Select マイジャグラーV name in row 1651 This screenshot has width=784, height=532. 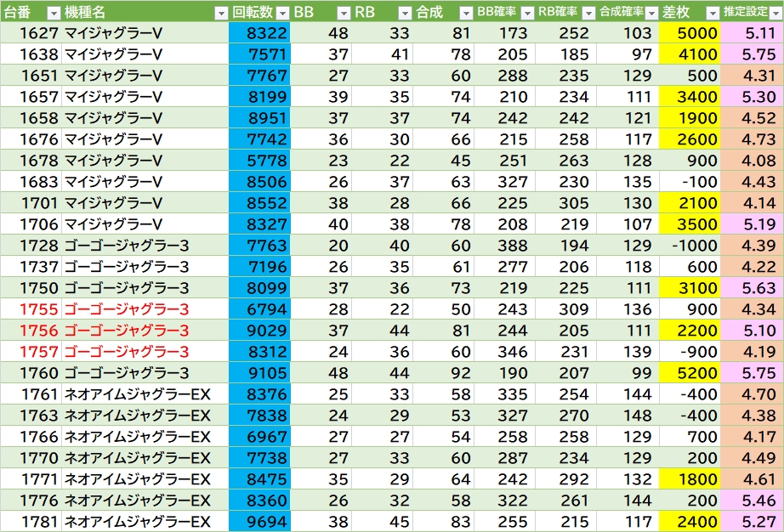tap(145, 76)
